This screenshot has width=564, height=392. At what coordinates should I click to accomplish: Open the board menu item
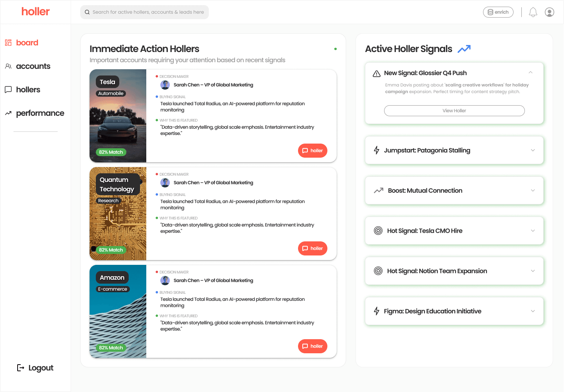(x=22, y=43)
